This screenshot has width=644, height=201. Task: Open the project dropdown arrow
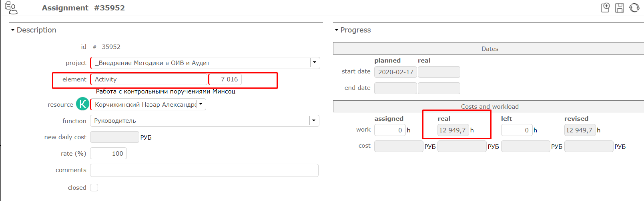coord(315,63)
